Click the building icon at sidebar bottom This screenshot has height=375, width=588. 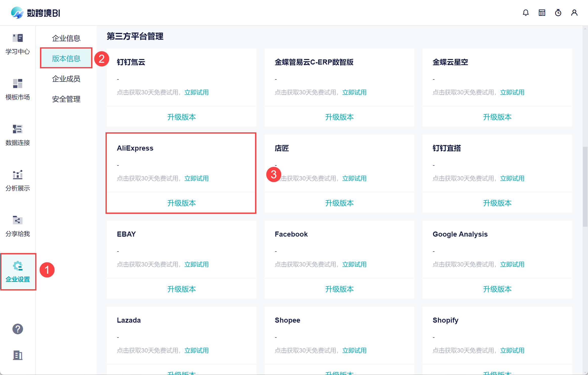click(x=18, y=355)
